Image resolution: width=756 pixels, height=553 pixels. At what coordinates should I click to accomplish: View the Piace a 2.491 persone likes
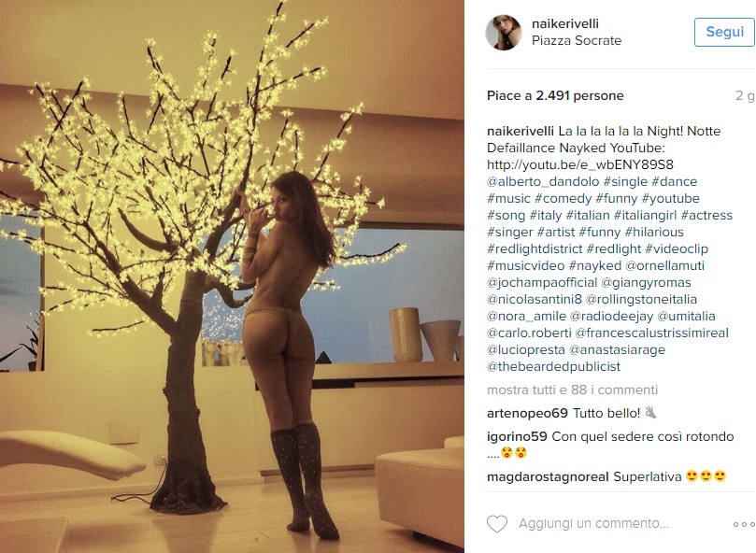555,95
